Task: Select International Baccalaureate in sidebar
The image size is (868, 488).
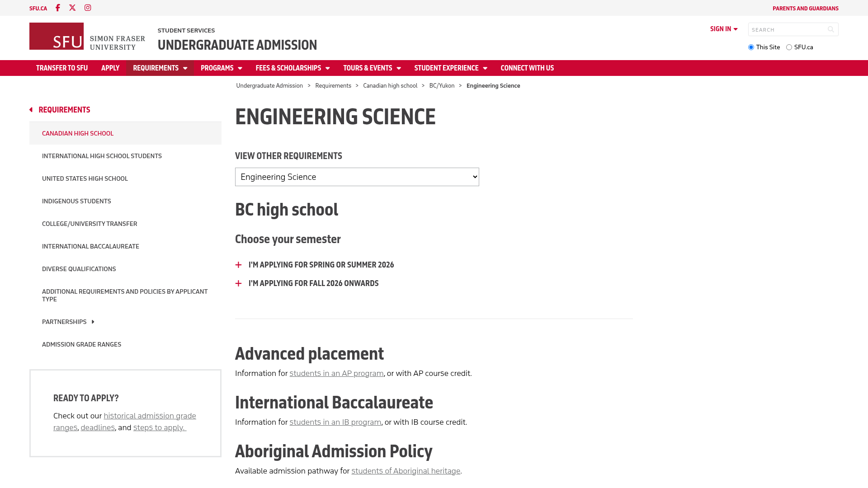Action: (90, 246)
